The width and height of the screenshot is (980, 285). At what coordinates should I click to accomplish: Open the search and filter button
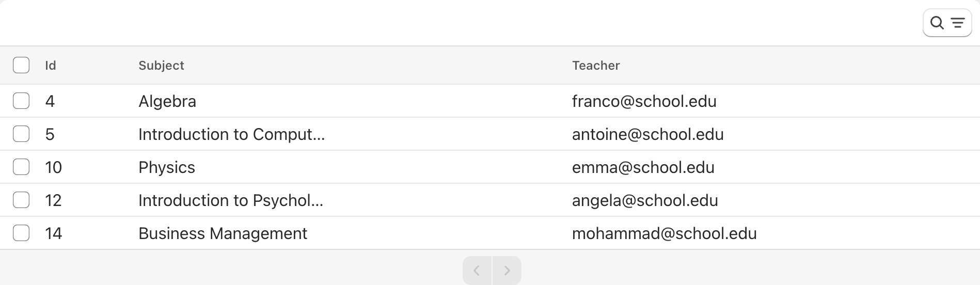[947, 23]
